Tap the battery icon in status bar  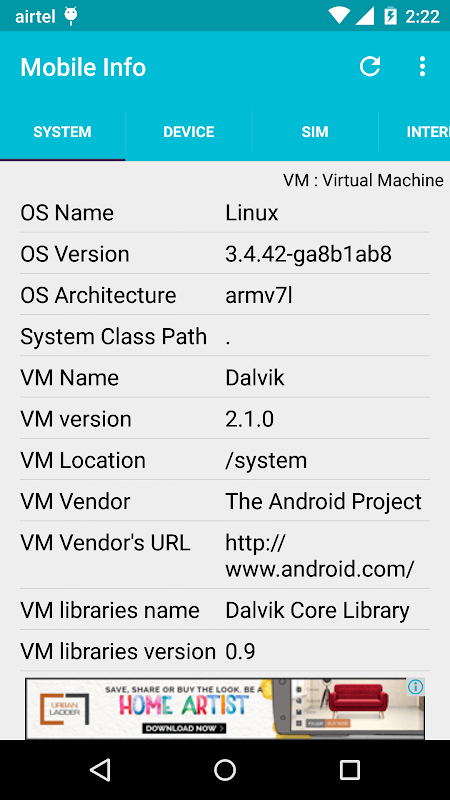[390, 16]
